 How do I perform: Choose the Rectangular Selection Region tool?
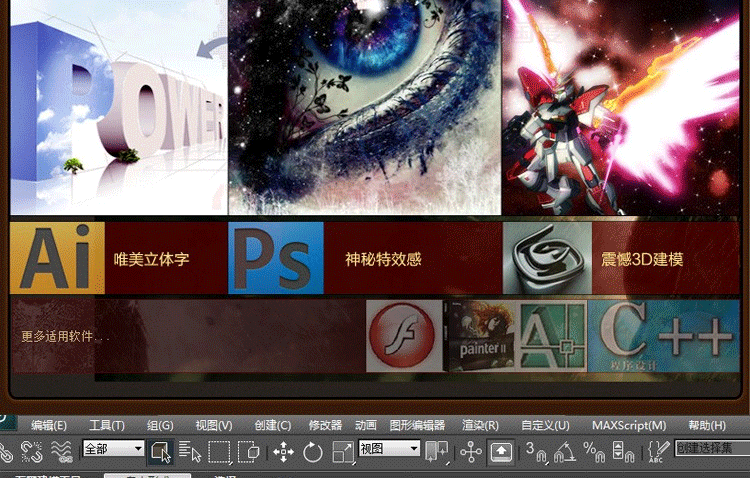pos(219,451)
